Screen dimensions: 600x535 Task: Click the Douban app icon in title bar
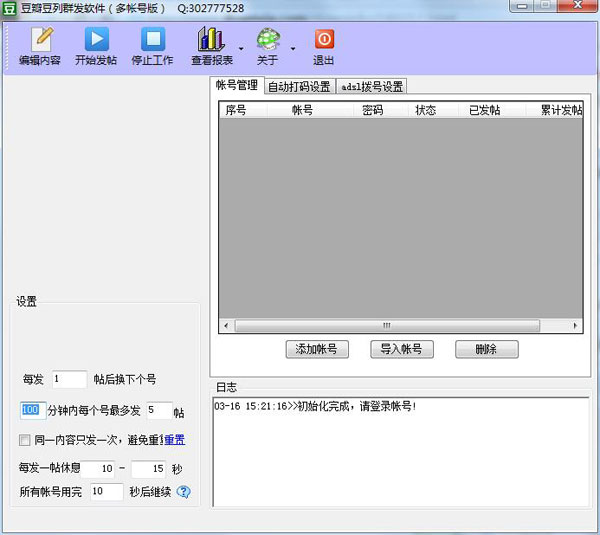(x=9, y=8)
